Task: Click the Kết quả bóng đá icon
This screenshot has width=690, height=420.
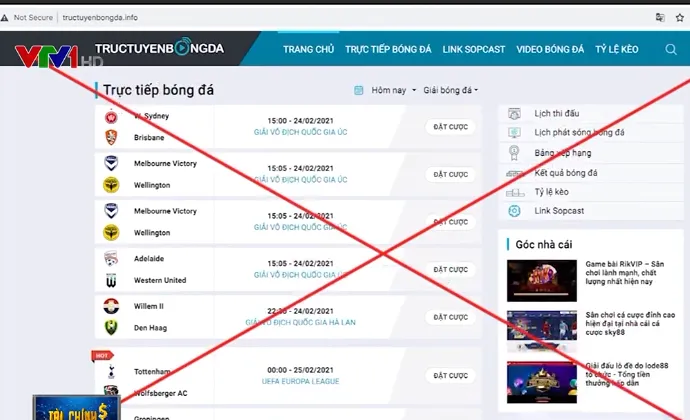Action: click(514, 173)
